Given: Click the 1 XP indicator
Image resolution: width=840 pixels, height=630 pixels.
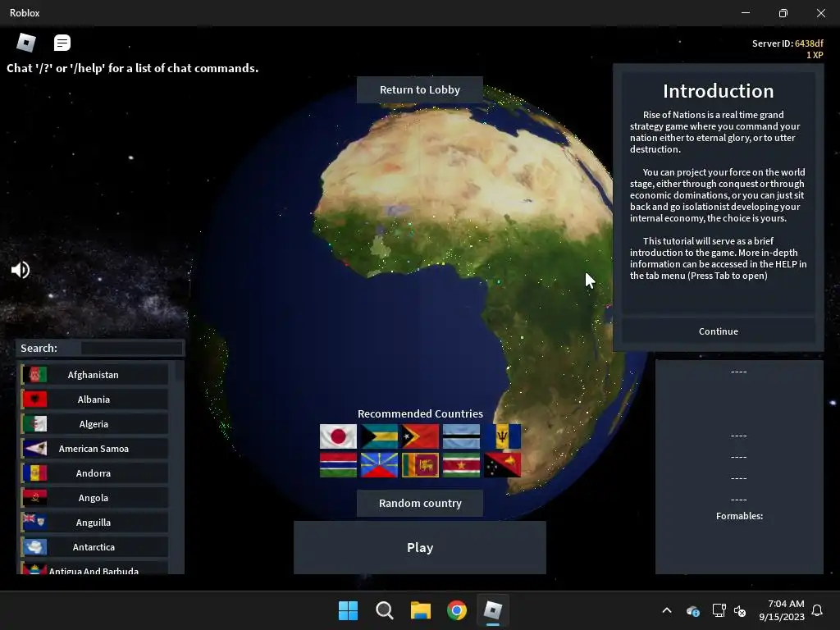Looking at the screenshot, I should tap(815, 55).
